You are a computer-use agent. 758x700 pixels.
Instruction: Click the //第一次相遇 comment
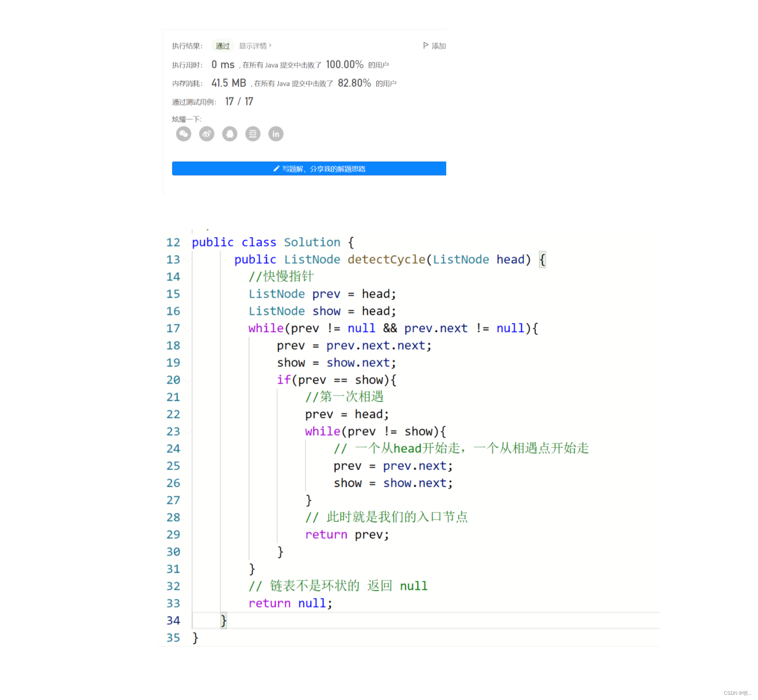coord(344,397)
